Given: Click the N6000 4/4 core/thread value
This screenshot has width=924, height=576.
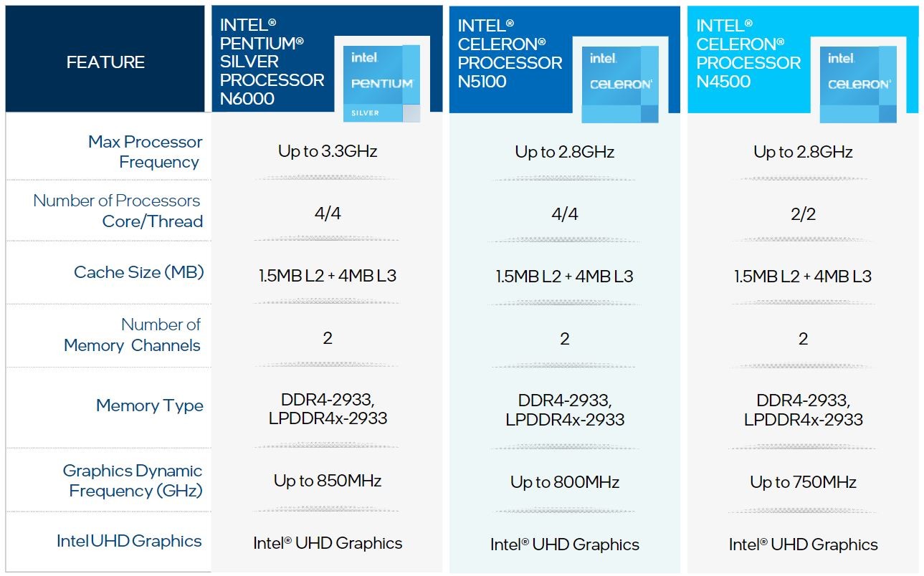Looking at the screenshot, I should [x=328, y=213].
